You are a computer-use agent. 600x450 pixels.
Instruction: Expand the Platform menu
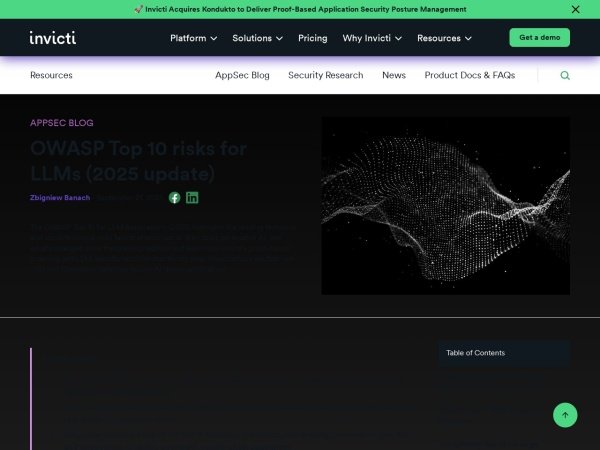(194, 38)
